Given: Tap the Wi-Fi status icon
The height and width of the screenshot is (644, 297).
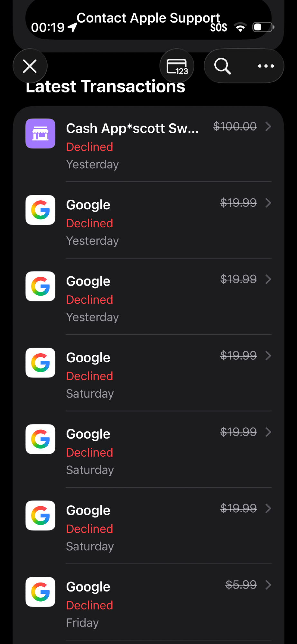Looking at the screenshot, I should (240, 27).
